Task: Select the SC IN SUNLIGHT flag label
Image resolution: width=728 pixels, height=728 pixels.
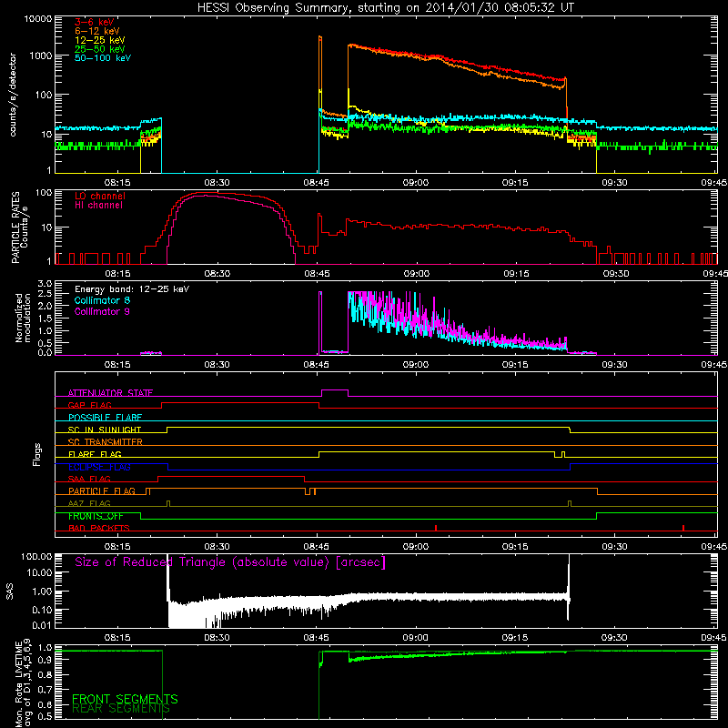Action: pos(105,430)
